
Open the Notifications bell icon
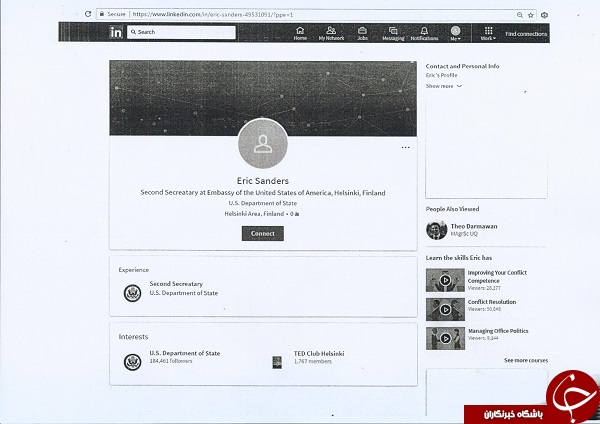pos(424,31)
